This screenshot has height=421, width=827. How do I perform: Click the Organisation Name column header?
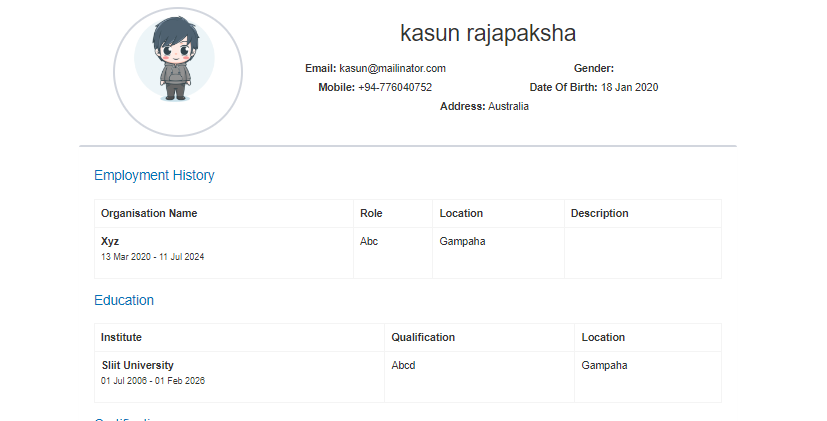click(x=149, y=213)
